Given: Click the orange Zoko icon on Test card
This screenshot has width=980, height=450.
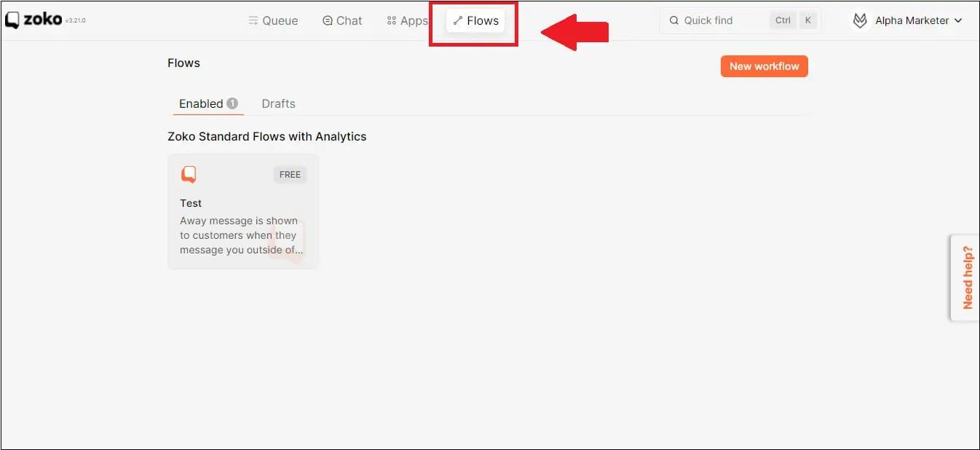Looking at the screenshot, I should [x=189, y=175].
